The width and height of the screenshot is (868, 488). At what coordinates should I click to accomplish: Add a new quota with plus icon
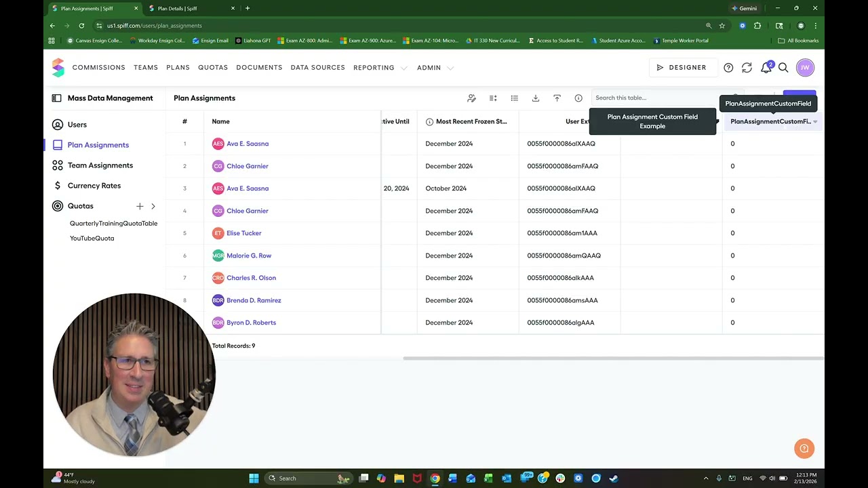140,206
